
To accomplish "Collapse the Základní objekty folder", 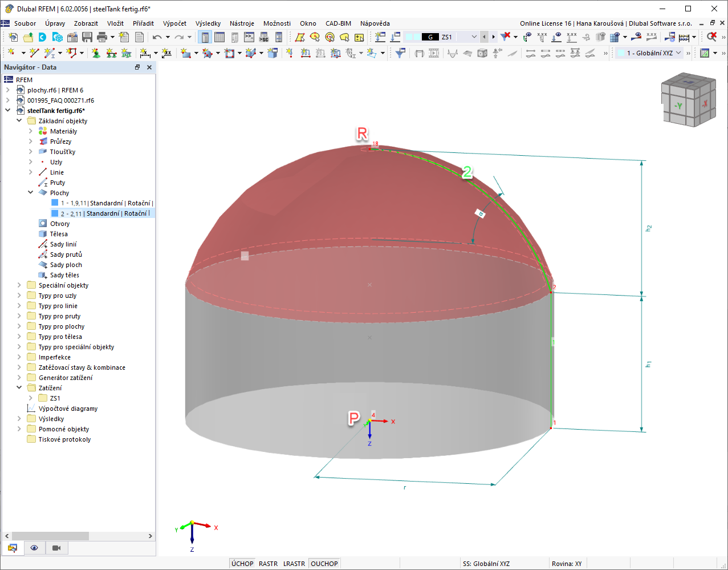I will pyautogui.click(x=19, y=121).
